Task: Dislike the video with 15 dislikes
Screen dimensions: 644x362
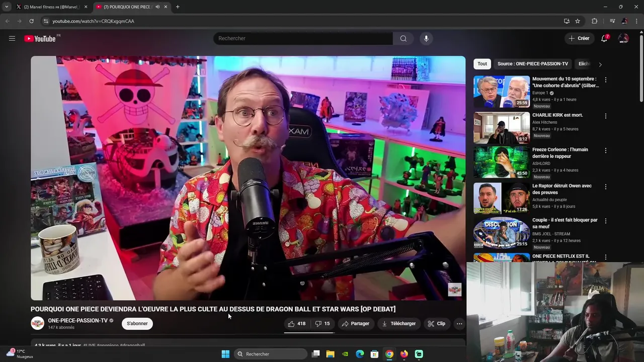Action: point(323,324)
